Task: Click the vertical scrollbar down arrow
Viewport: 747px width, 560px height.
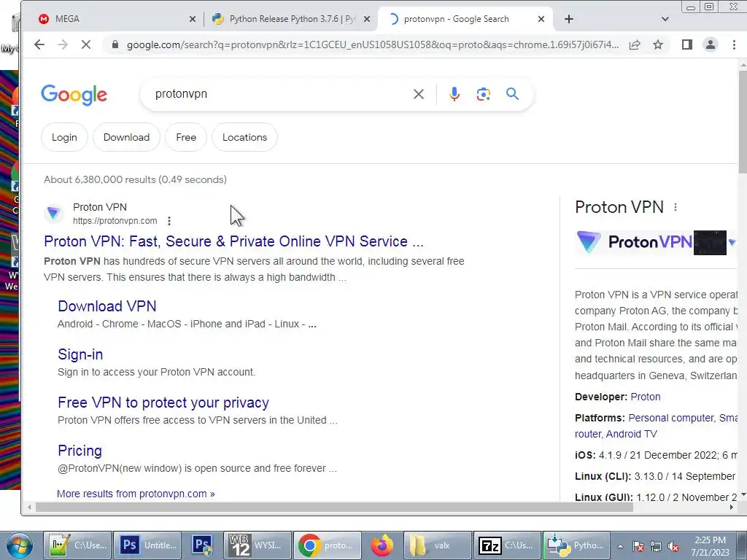Action: coord(743,495)
